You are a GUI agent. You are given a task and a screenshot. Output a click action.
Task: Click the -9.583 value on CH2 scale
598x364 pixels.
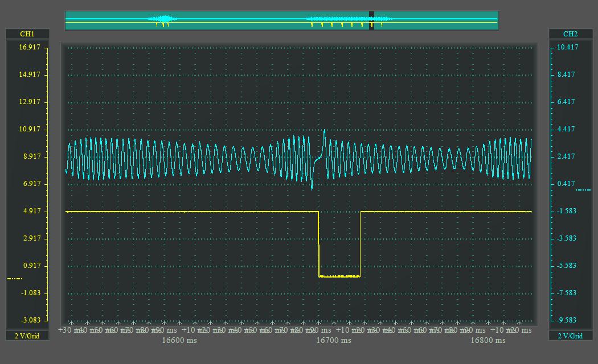(567, 320)
